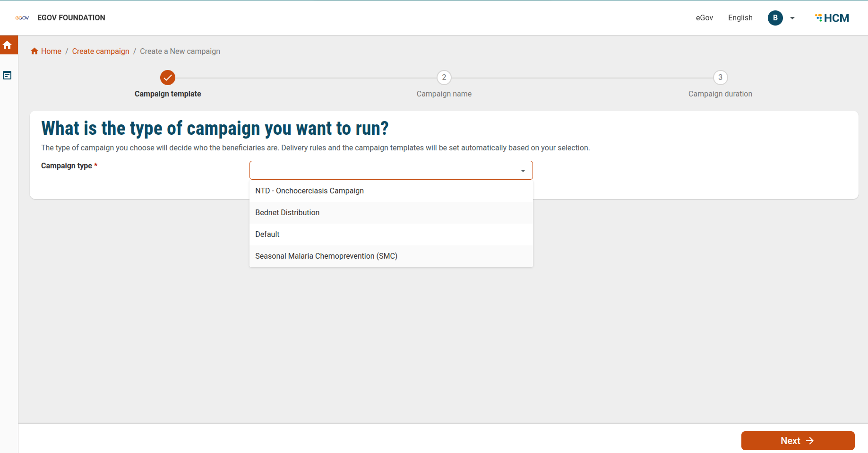Click the house icon in the breadcrumb
Image resolution: width=868 pixels, height=453 pixels.
tap(34, 51)
